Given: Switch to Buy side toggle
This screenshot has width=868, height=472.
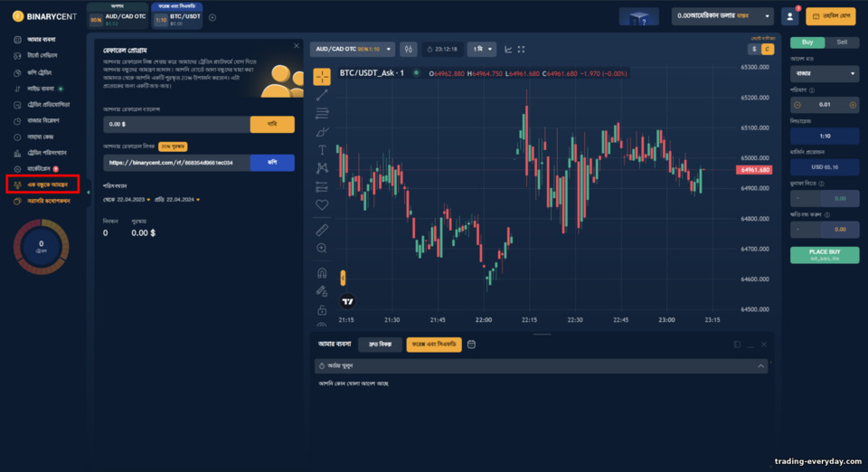Looking at the screenshot, I should coord(807,42).
